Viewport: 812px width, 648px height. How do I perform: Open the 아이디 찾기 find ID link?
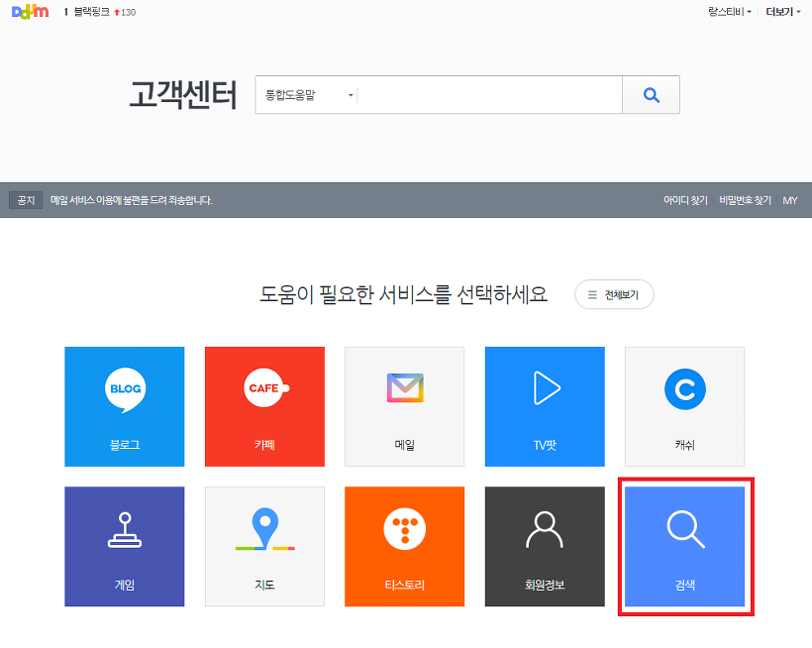point(685,200)
